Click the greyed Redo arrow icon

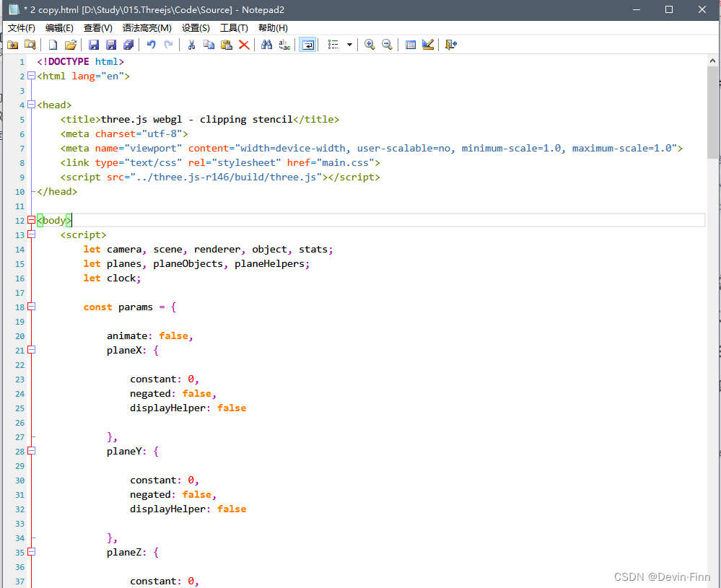click(168, 45)
